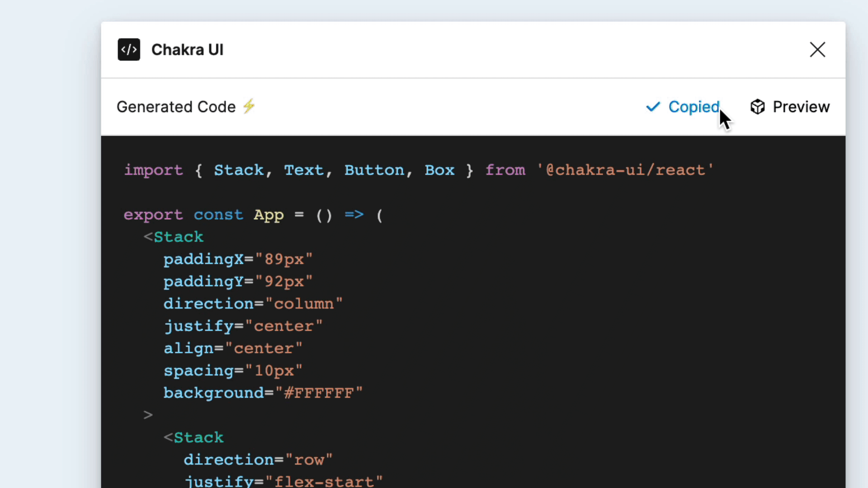
Task: Click the App identifier in code
Action: 269,215
